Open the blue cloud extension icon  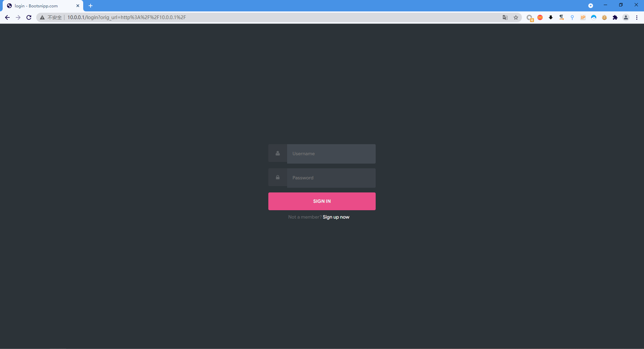click(x=594, y=17)
